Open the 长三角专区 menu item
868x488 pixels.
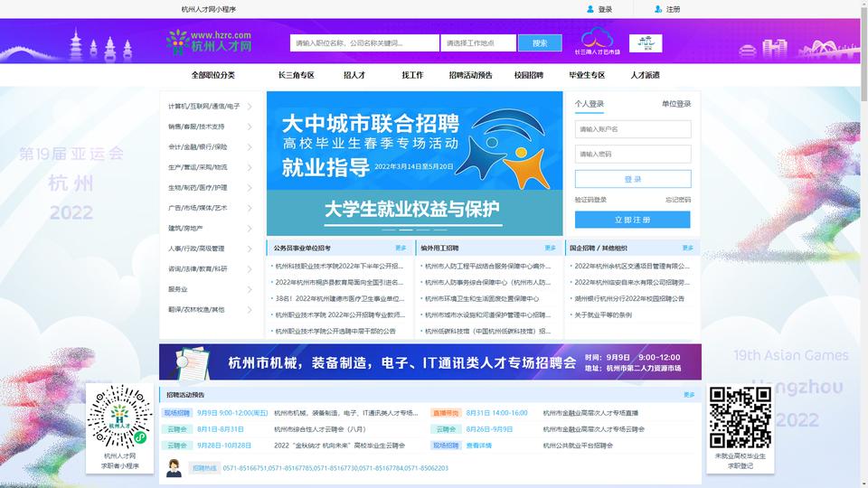297,75
